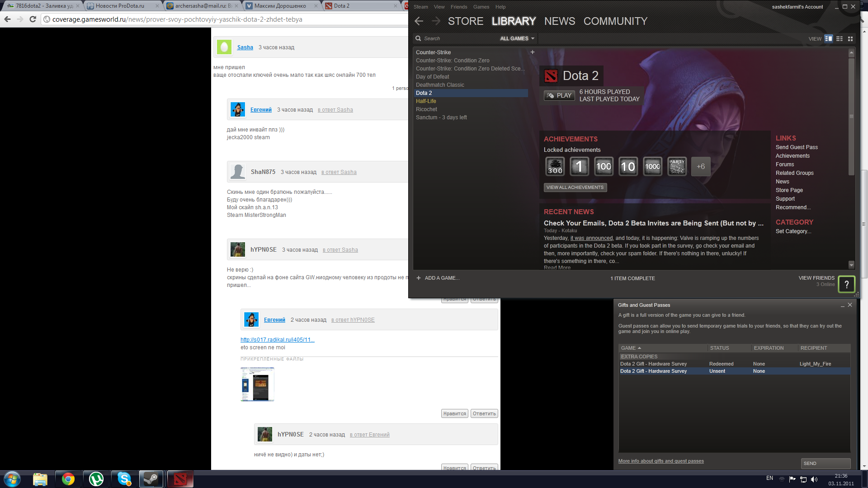This screenshot has width=868, height=488.
Task: Open the View menu in Steam
Action: [x=439, y=7]
